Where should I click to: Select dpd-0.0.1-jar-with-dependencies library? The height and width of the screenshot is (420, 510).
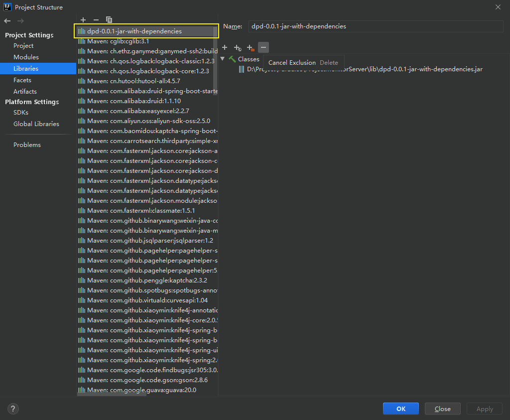(145, 31)
